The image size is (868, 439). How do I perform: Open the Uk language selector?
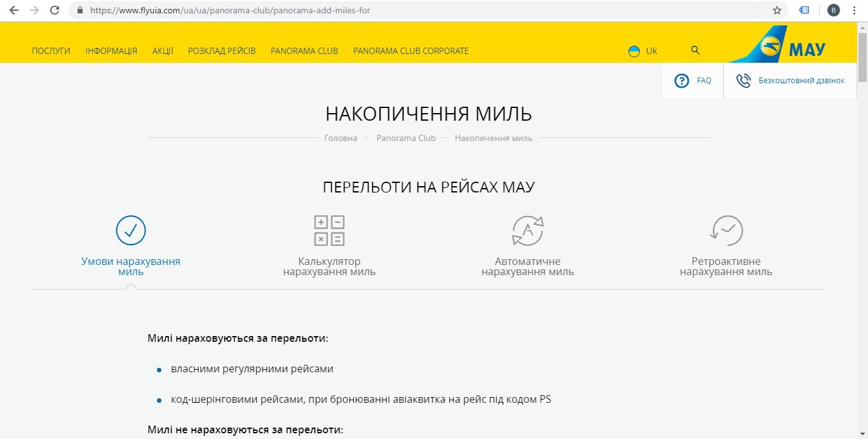tap(643, 51)
